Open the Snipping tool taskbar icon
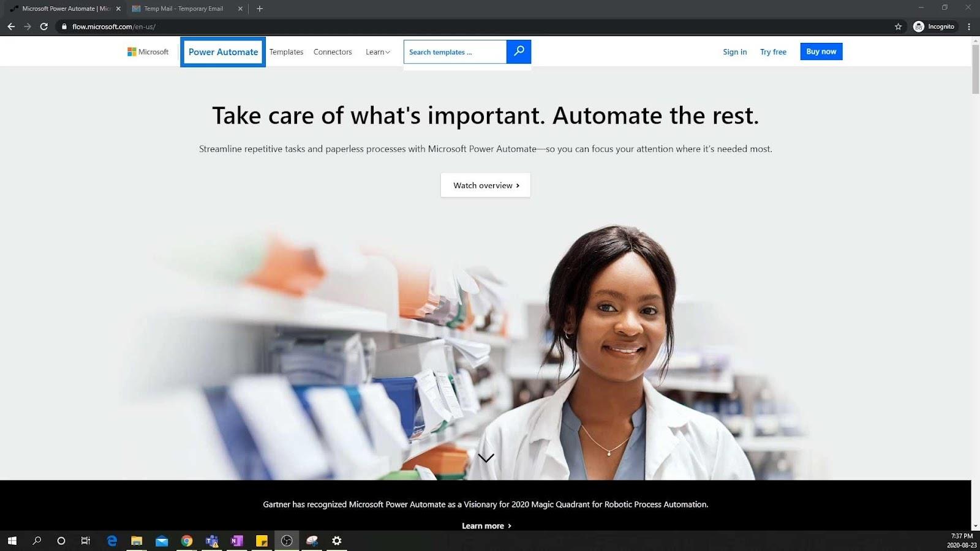The width and height of the screenshot is (980, 551). (x=312, y=541)
